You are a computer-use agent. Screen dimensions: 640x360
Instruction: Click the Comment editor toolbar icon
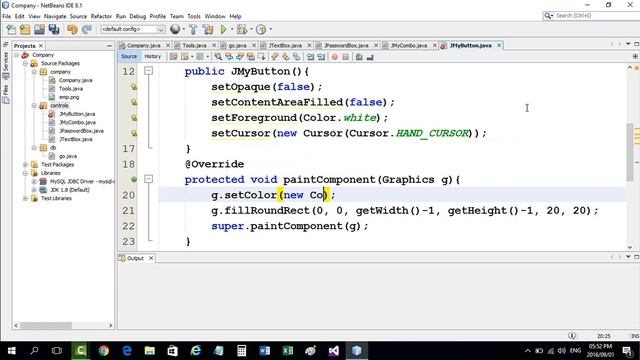[x=359, y=57]
